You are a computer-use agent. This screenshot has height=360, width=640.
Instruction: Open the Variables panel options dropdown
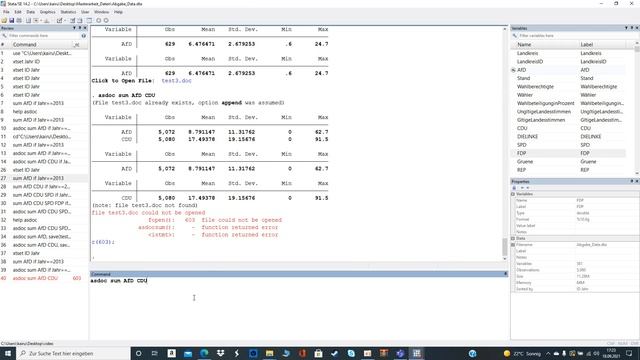(627, 28)
